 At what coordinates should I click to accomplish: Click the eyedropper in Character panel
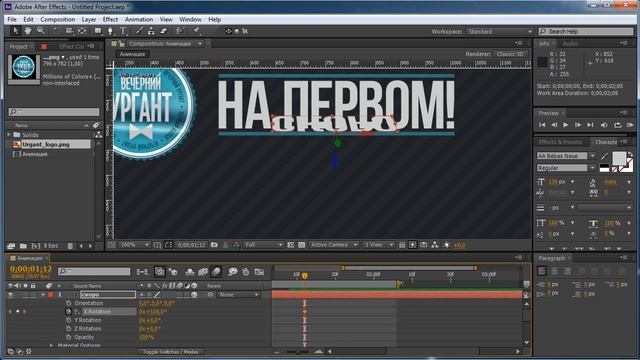pos(604,156)
